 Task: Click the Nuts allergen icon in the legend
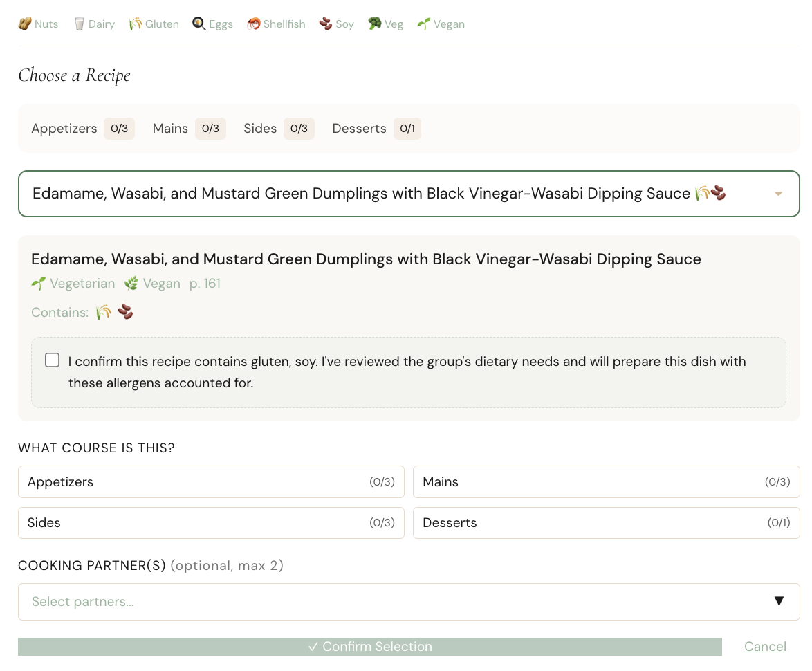(22, 24)
